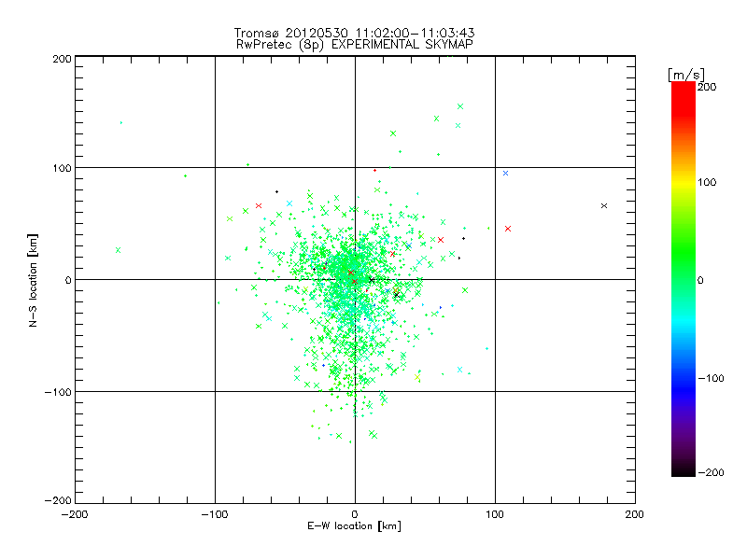Click the '-200' tick label on the N-S axis
This screenshot has width=747, height=560.
(58, 500)
